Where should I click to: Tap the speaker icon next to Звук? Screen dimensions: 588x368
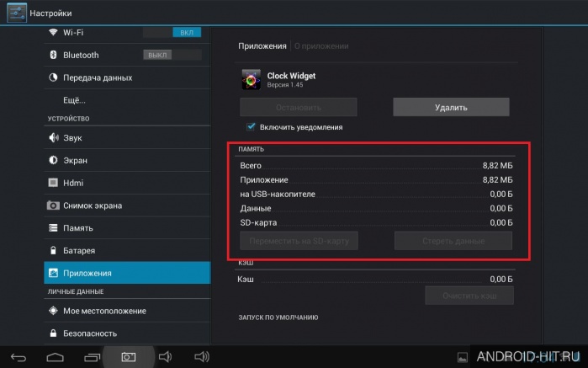53,137
